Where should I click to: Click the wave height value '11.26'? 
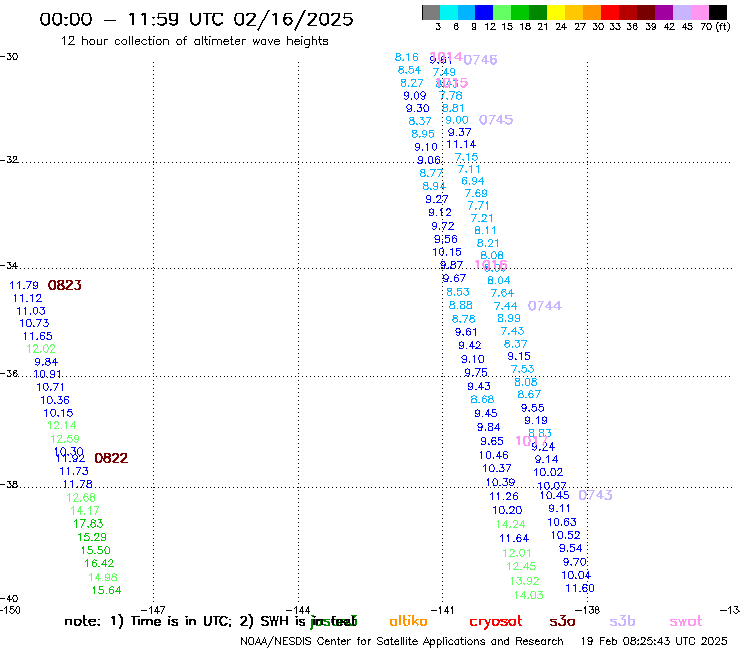(504, 497)
